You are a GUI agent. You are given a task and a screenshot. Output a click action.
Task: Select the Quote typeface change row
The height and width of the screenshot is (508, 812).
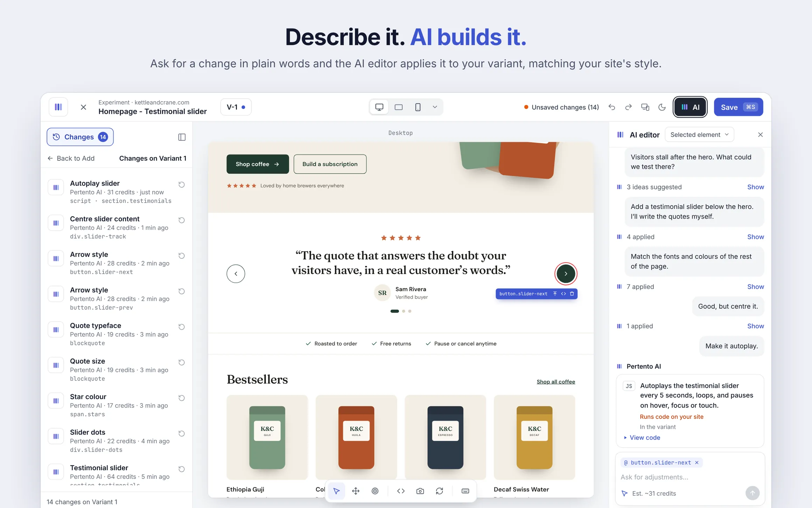[117, 334]
